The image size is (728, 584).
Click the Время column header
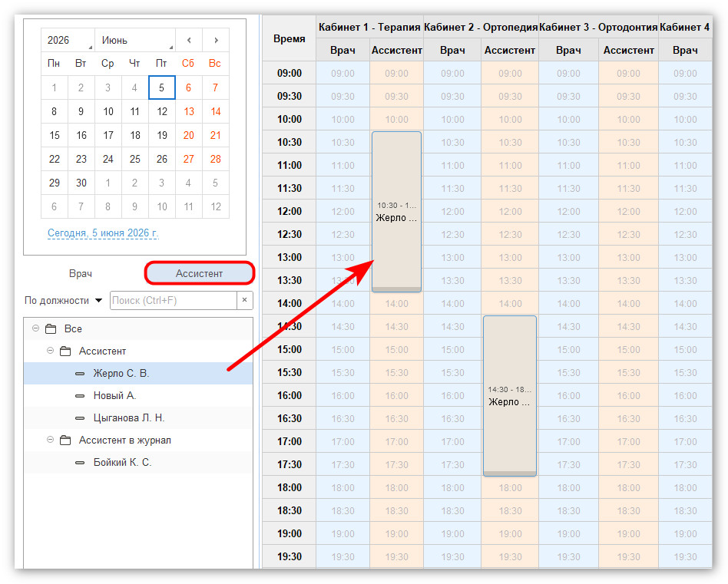pos(290,38)
